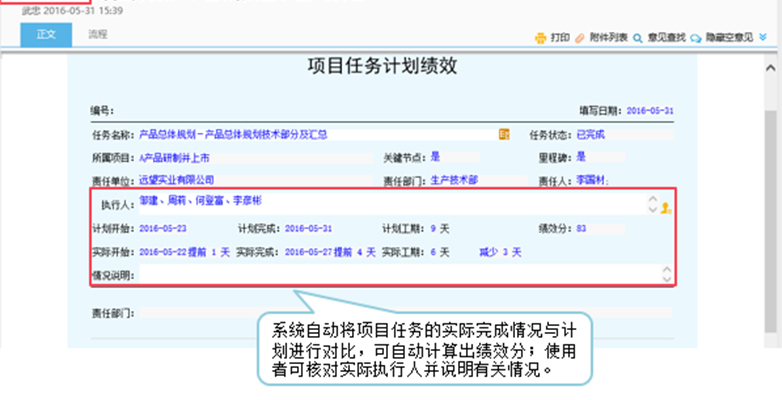Switch to the 正文 tab

[x=47, y=35]
